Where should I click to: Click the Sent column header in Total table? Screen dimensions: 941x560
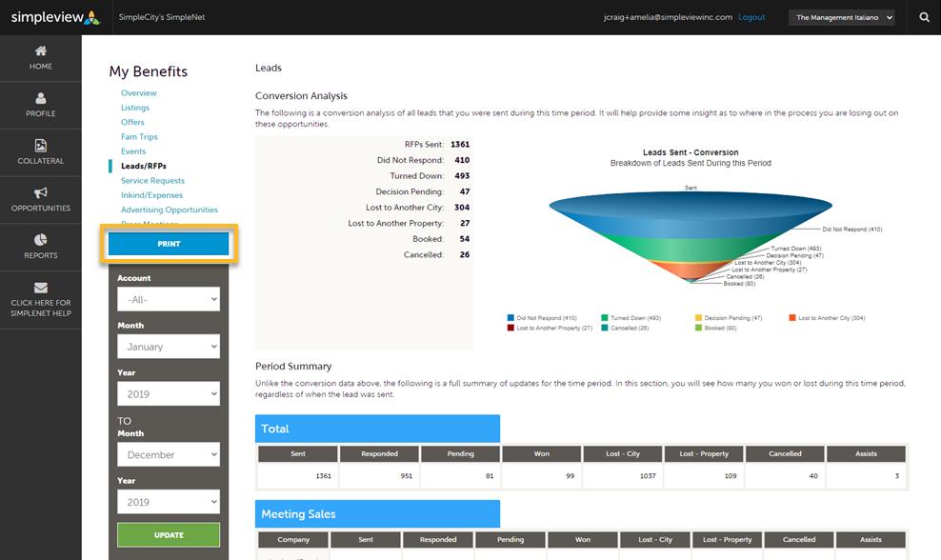298,453
